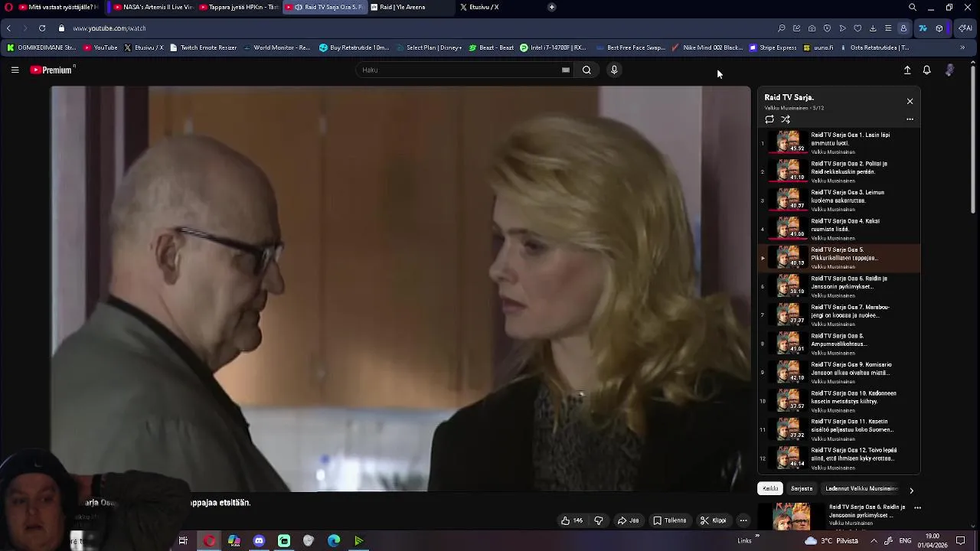
Task: Open World Monitor bookmark
Action: click(x=276, y=47)
